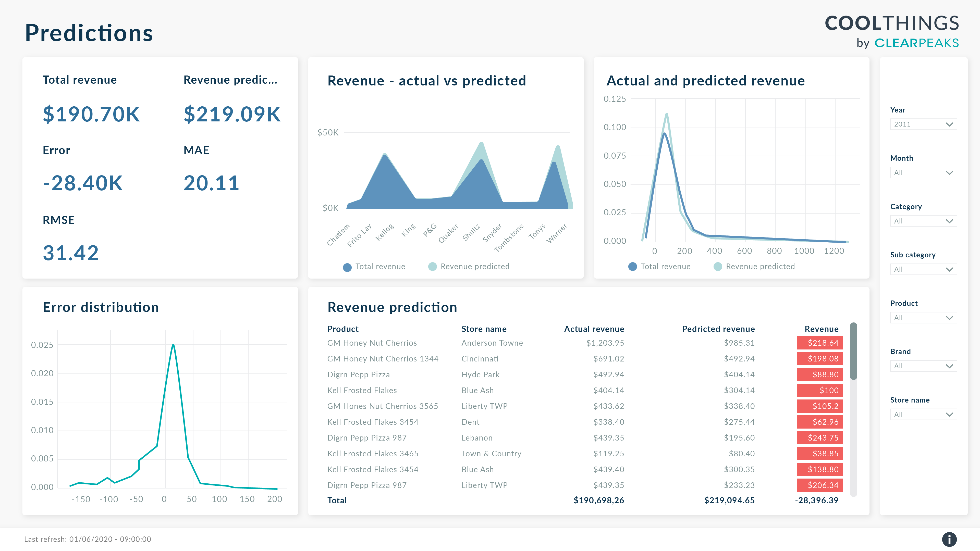Click the Dent store name
This screenshot has width=980, height=551.
coord(470,422)
